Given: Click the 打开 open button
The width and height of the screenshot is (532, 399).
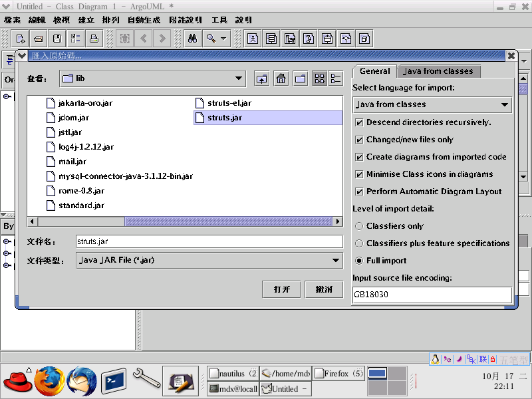Looking at the screenshot, I should click(x=281, y=289).
